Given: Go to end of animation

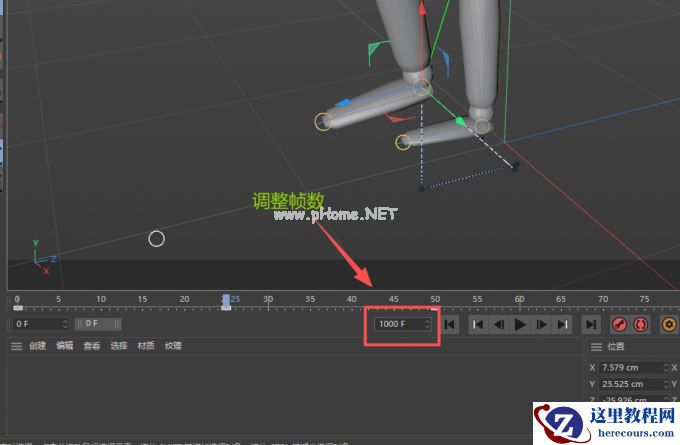Looking at the screenshot, I should (591, 324).
